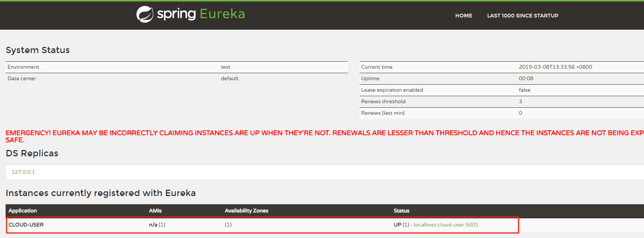Click the red EMERGENCY warning message
This screenshot has height=238, width=644.
325,136
